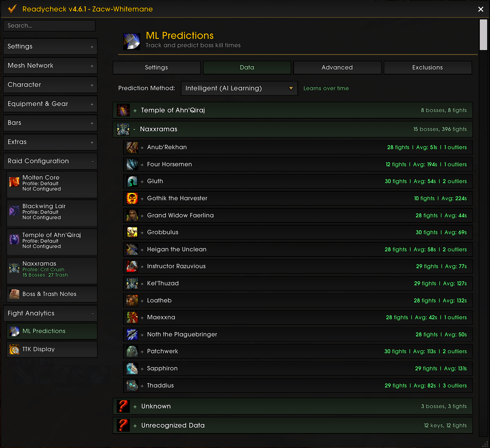The image size is (490, 448).
Task: Click the Search input field
Action: [49, 26]
